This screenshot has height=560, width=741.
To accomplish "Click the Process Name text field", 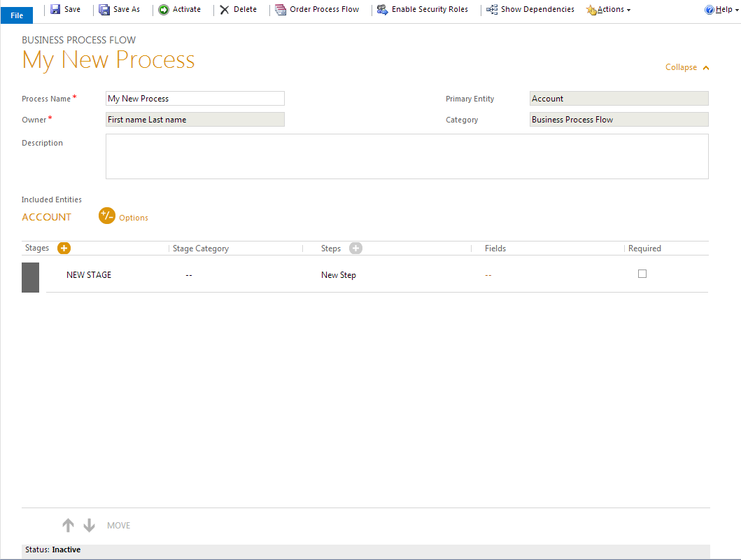I will coord(195,99).
